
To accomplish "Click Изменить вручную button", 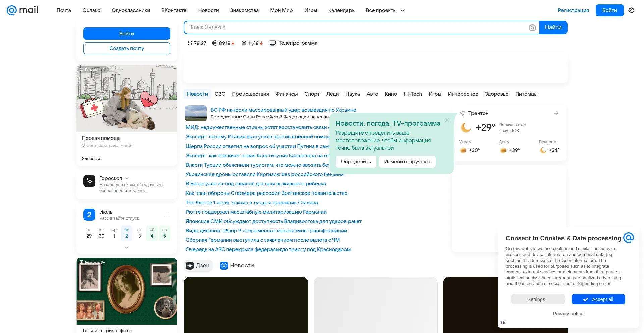I will coord(407,162).
